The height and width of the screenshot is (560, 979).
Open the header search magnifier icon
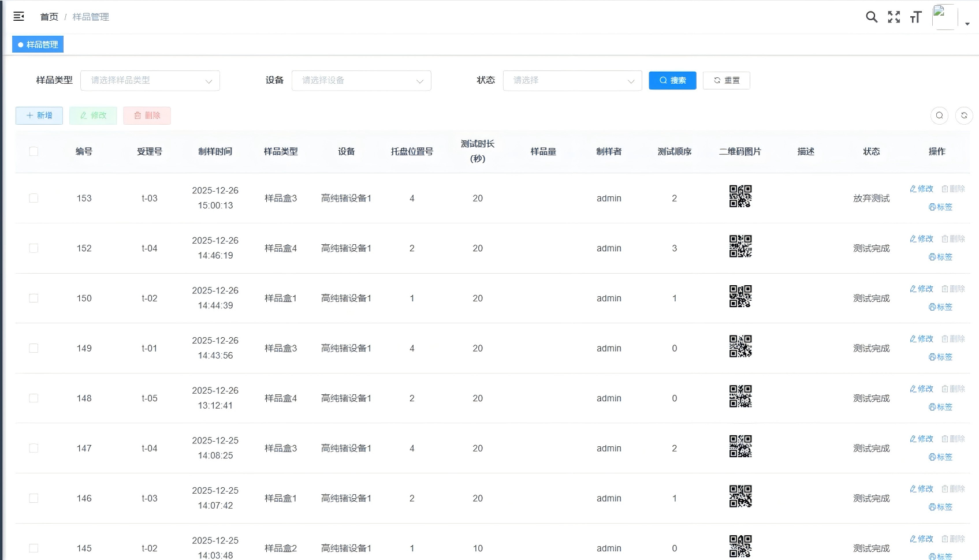click(x=872, y=17)
